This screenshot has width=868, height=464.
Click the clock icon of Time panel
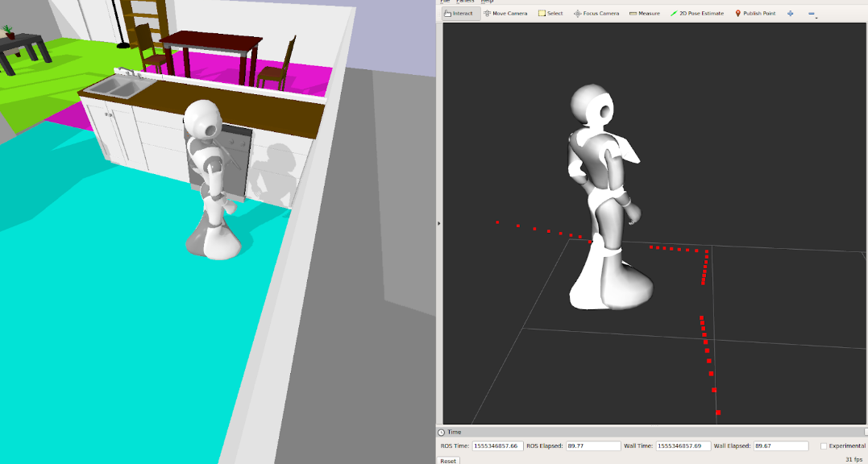(441, 433)
